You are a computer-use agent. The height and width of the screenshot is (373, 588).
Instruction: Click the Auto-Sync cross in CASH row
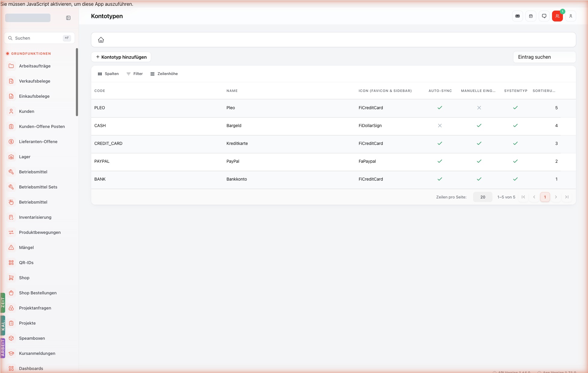pos(440,126)
